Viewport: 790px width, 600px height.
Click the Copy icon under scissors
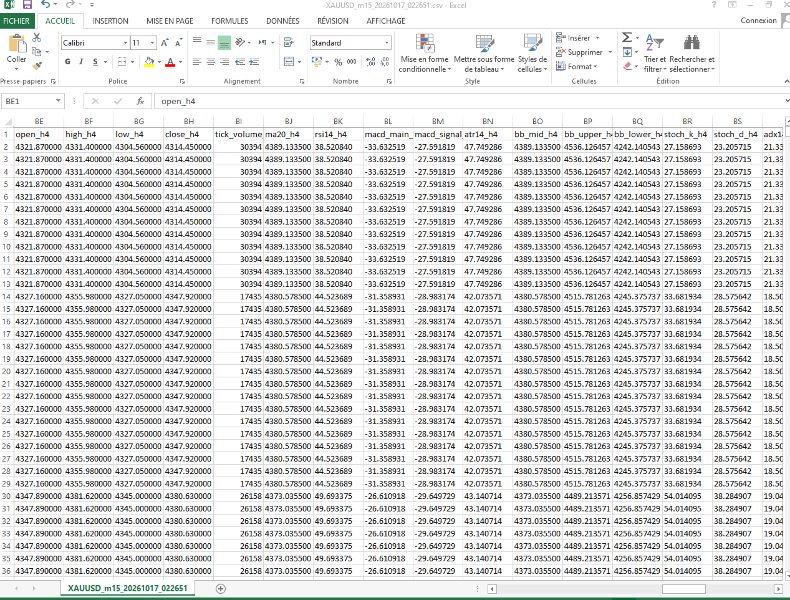(36, 51)
